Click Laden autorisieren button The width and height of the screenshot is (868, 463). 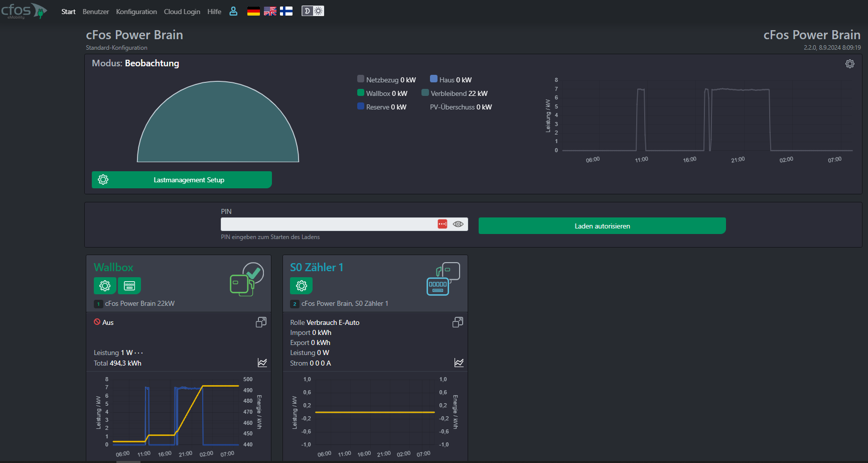(x=602, y=226)
